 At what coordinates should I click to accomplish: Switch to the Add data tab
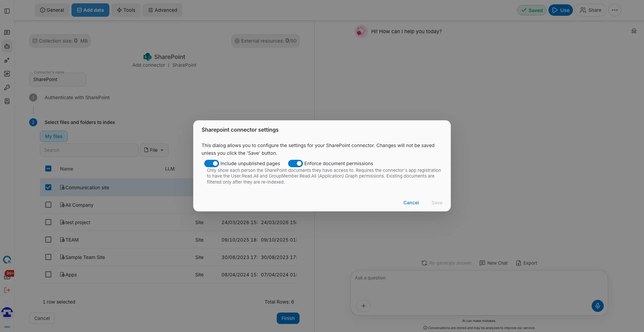tap(90, 10)
